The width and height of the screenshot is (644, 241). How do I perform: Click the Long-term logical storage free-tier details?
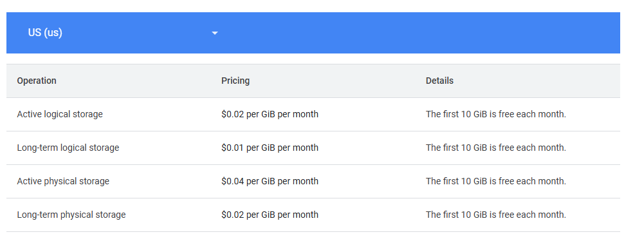coord(496,148)
